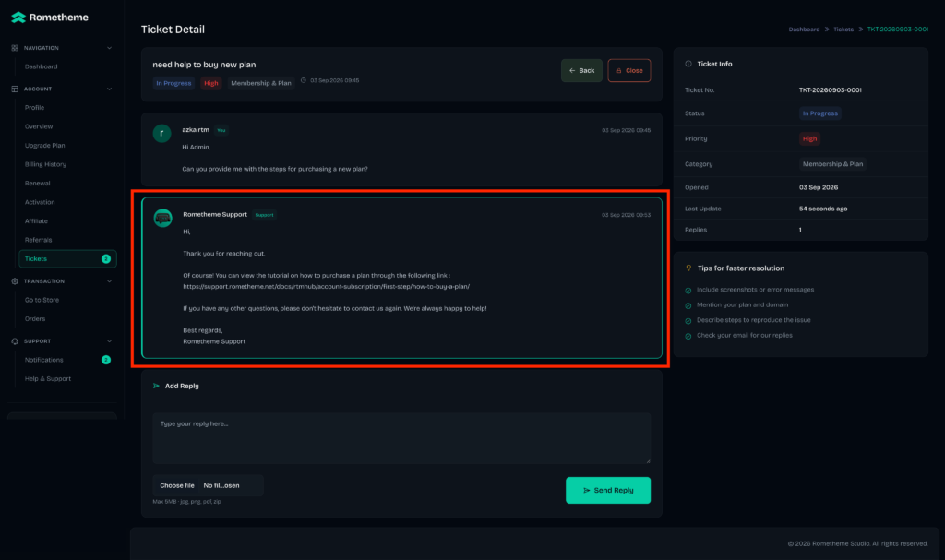This screenshot has width=945, height=560.
Task: Click the Transaction section gear icon
Action: pyautogui.click(x=15, y=281)
